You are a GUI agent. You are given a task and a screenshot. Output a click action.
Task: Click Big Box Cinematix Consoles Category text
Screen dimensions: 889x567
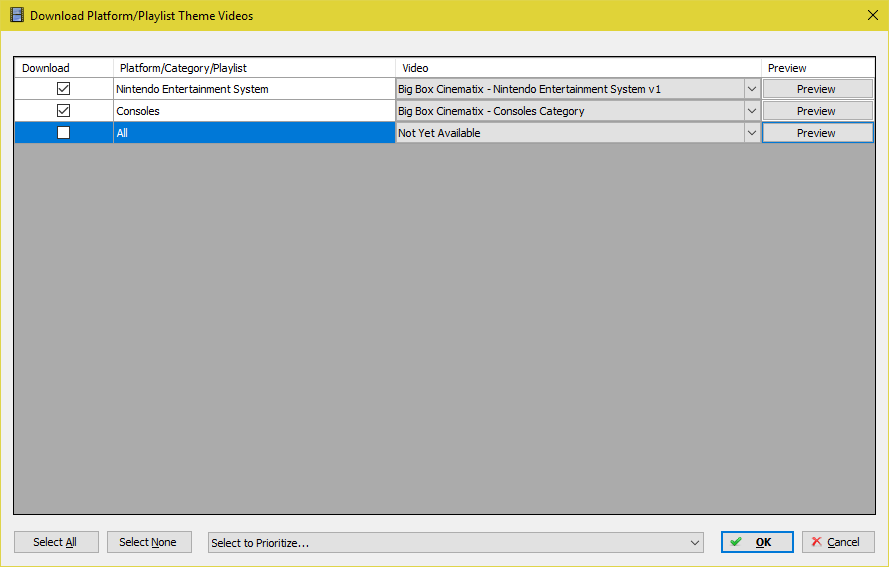point(491,111)
